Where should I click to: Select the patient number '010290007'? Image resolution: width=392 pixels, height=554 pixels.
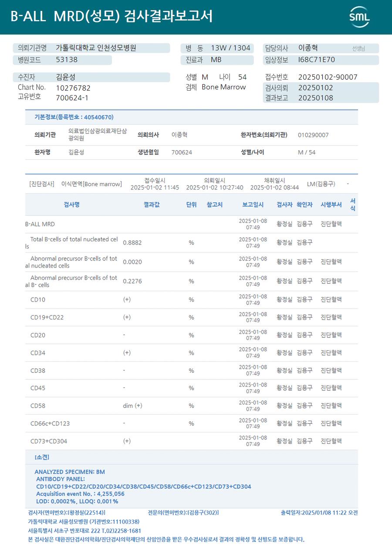[313, 135]
